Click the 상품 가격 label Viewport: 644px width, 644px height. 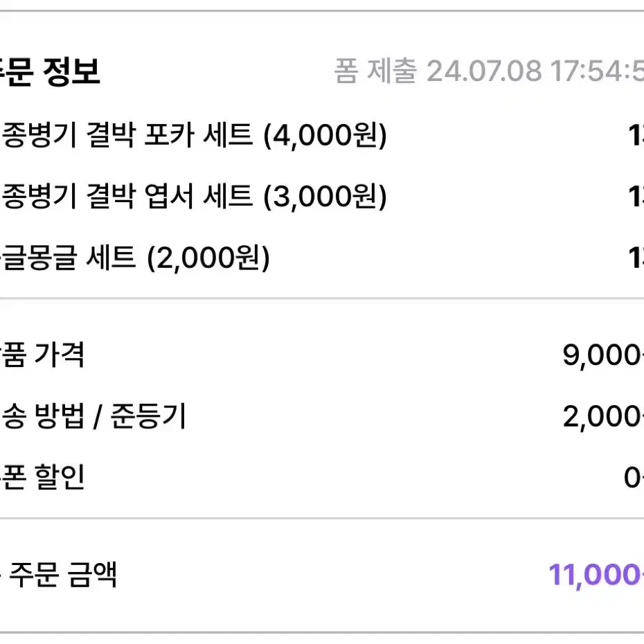[x=42, y=355]
